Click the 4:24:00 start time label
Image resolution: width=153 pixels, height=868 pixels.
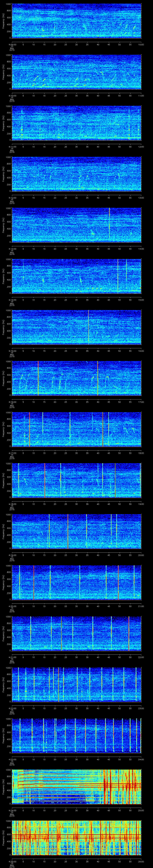tap(12, 810)
